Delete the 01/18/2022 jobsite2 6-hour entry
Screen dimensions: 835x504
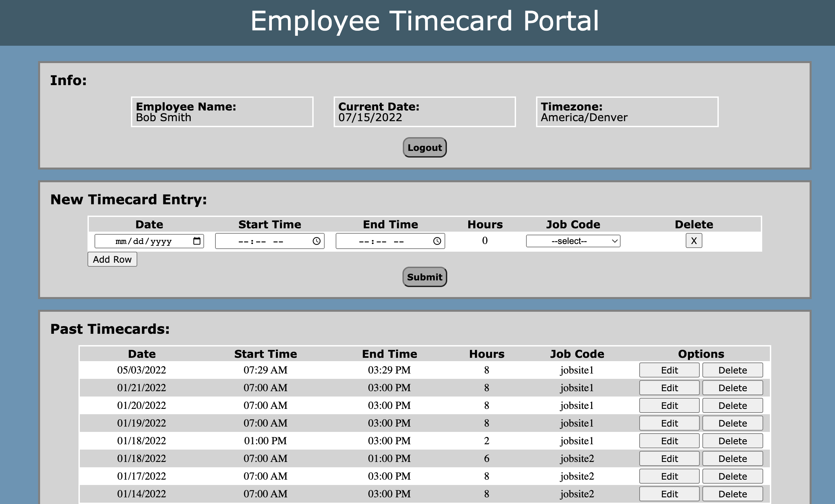coord(733,458)
